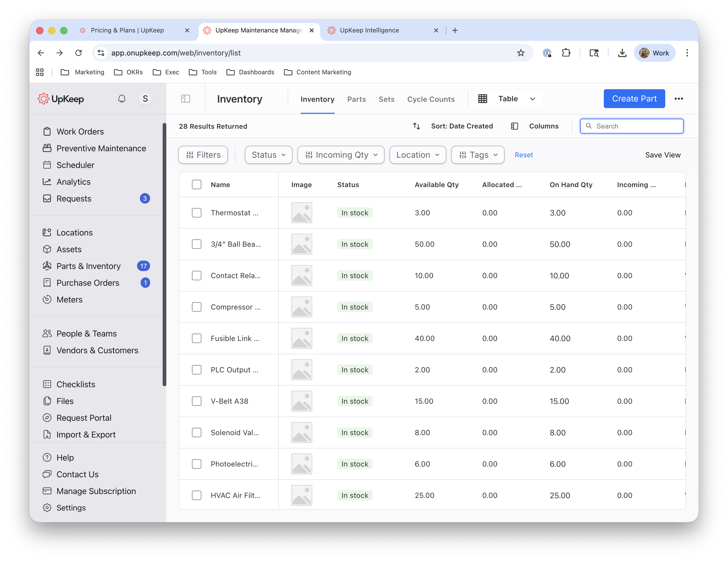The width and height of the screenshot is (728, 561).
Task: Click the notifications bell icon
Action: (x=122, y=99)
